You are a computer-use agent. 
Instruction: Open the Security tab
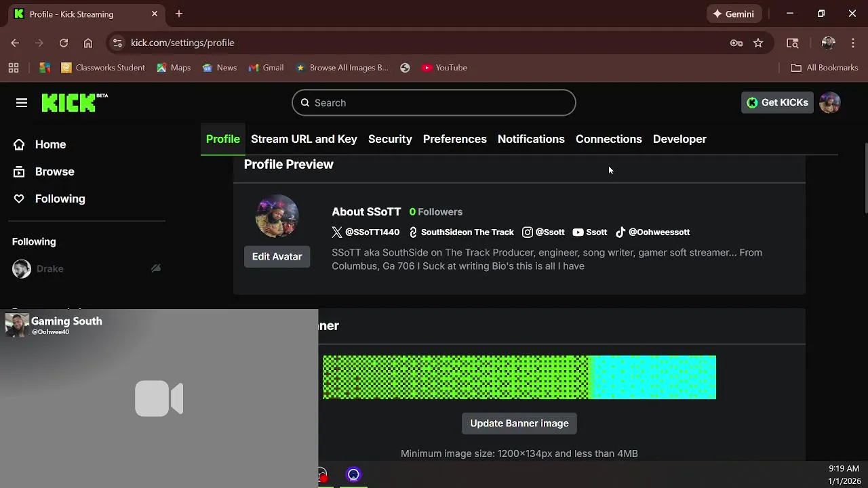(x=390, y=139)
